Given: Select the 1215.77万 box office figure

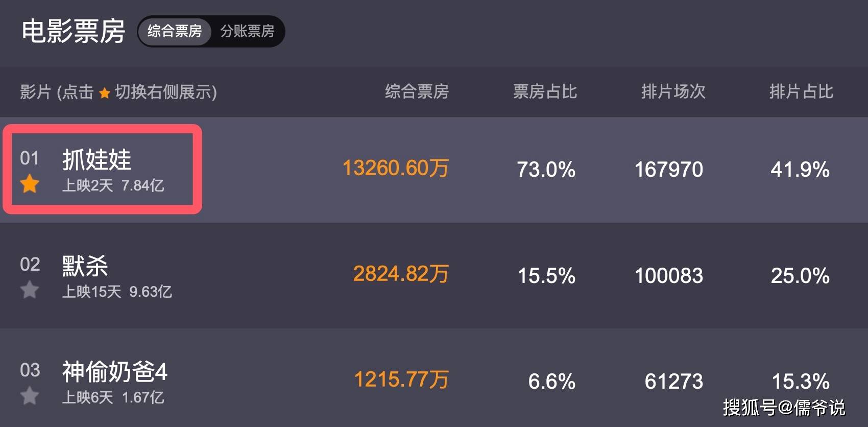Looking at the screenshot, I should pos(401,380).
